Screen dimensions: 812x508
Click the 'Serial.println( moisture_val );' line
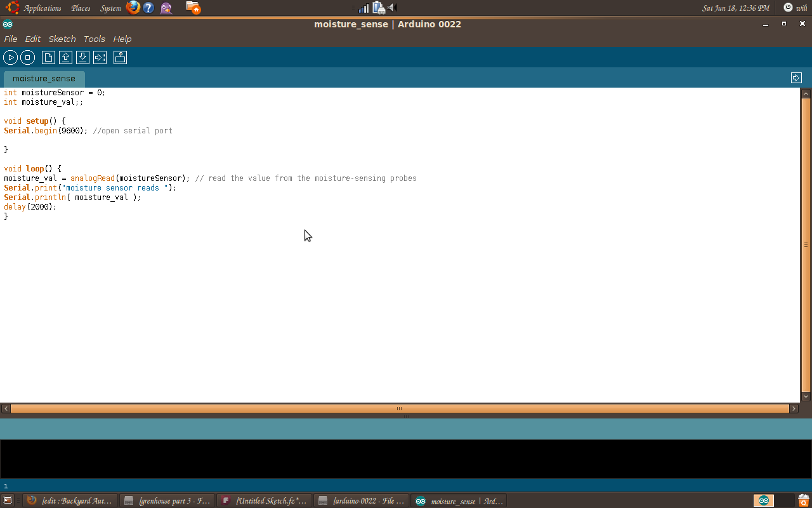[72, 197]
